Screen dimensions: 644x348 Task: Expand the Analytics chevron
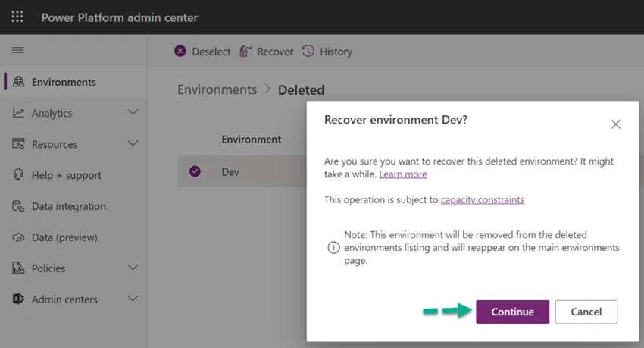[x=133, y=112]
